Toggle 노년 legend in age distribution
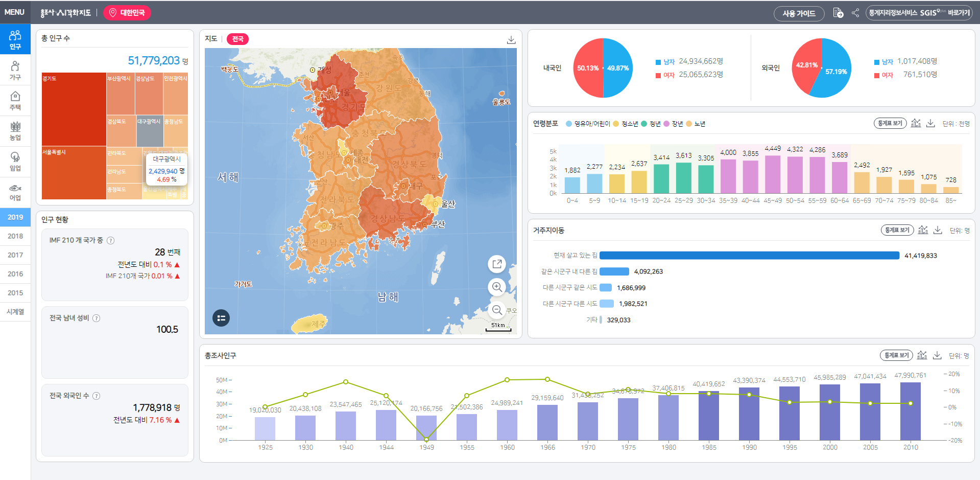This screenshot has height=480, width=980. pyautogui.click(x=696, y=124)
